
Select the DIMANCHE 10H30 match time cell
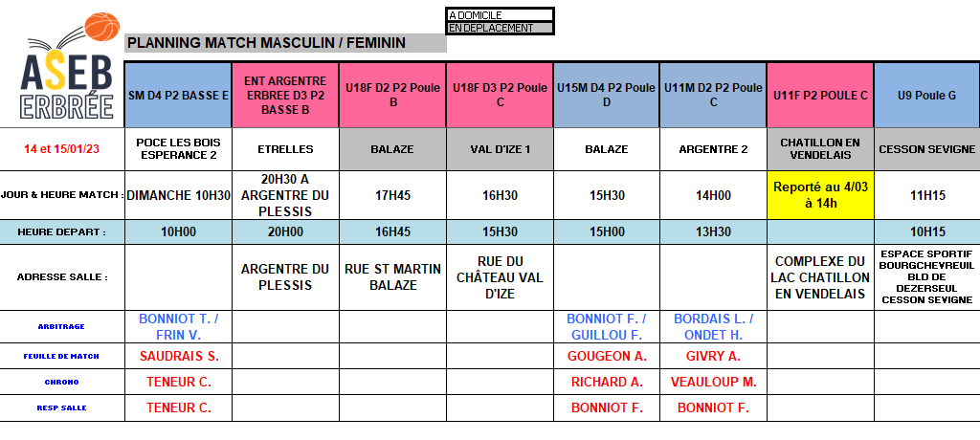pos(178,194)
